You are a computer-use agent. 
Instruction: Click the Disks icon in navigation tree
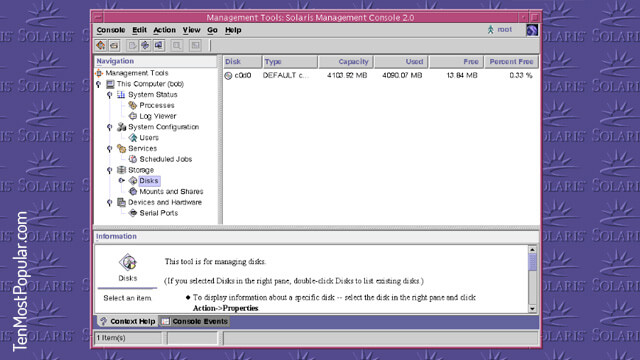[x=133, y=181]
